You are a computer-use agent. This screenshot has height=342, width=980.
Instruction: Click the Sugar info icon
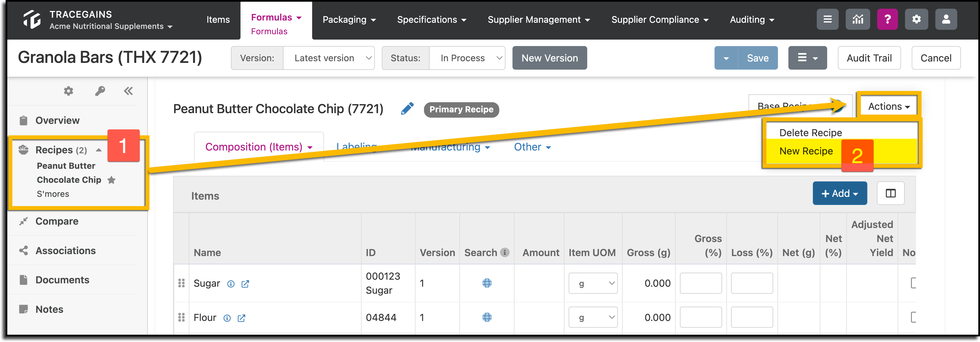tap(231, 284)
